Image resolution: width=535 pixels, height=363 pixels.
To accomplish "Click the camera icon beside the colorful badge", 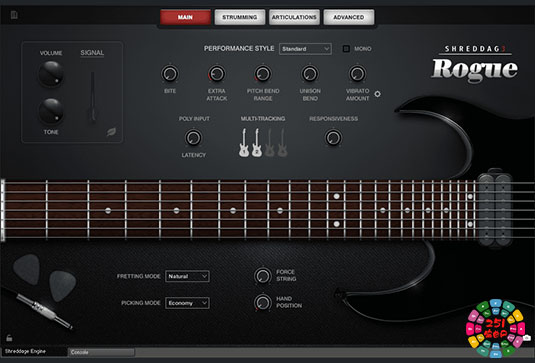I will click(526, 338).
